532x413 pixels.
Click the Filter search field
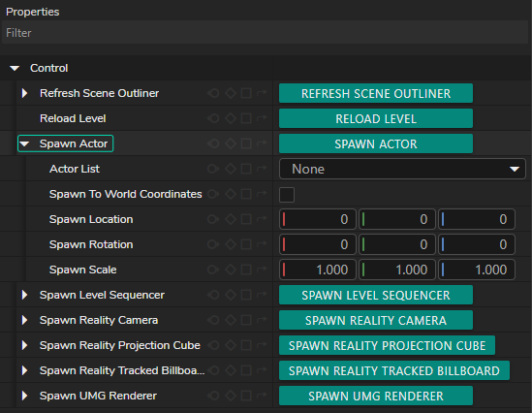click(265, 33)
